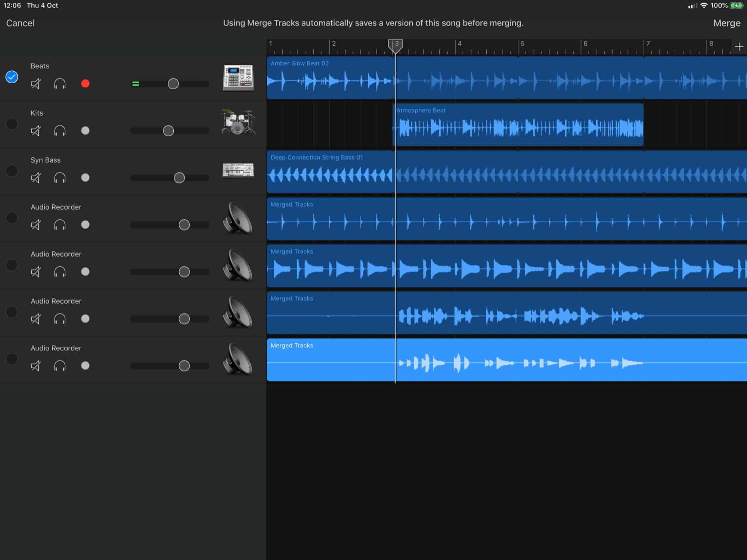Drag the volume slider on Beats track
The width and height of the screenshot is (747, 560).
coord(174,84)
